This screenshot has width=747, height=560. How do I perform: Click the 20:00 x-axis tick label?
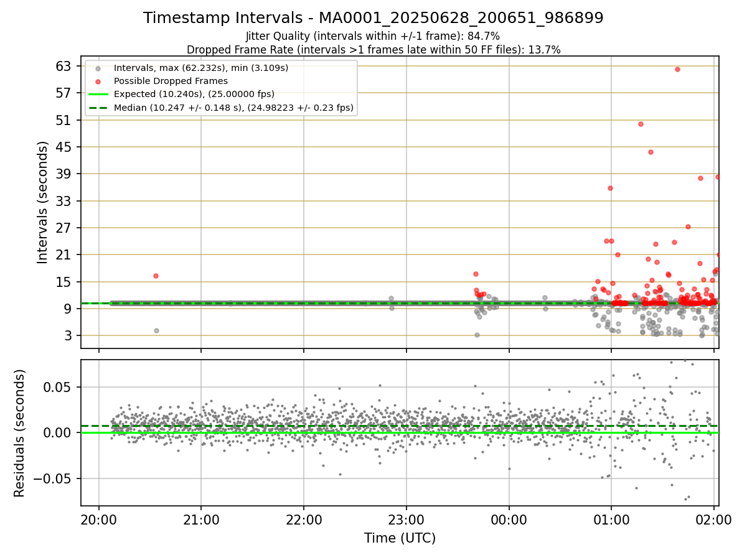[x=99, y=520]
